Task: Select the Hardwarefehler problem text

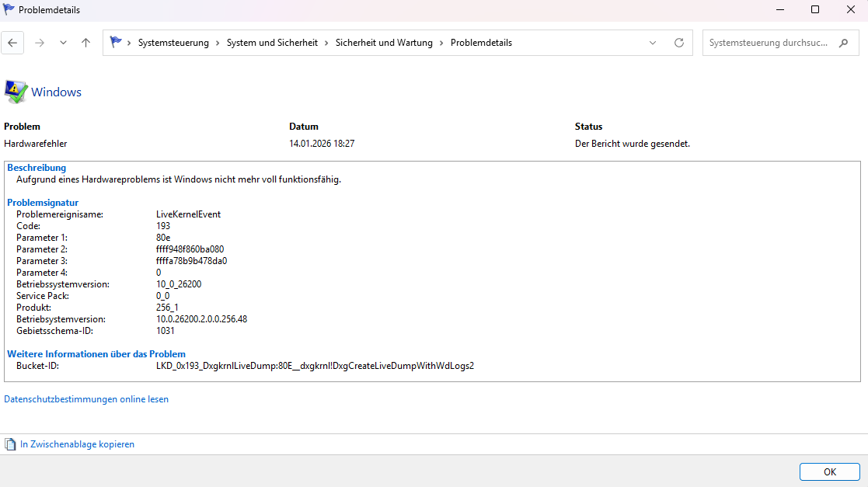Action: 36,144
